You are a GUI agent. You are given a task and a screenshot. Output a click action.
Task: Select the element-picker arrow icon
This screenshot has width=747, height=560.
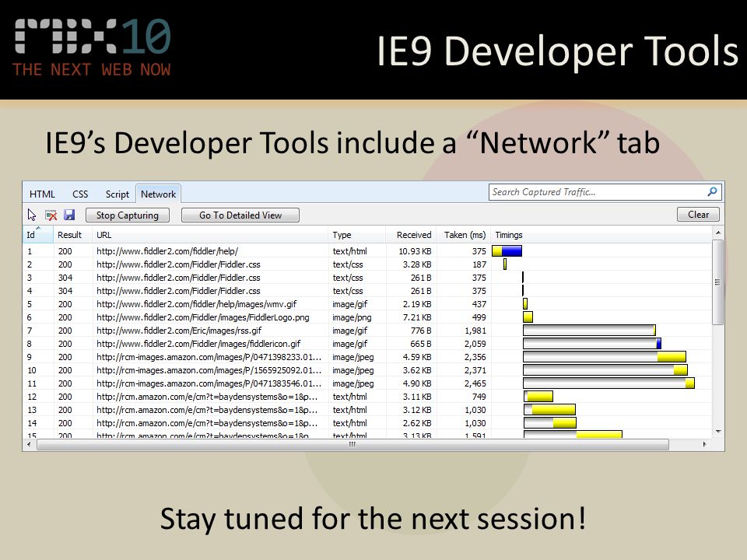coord(31,215)
